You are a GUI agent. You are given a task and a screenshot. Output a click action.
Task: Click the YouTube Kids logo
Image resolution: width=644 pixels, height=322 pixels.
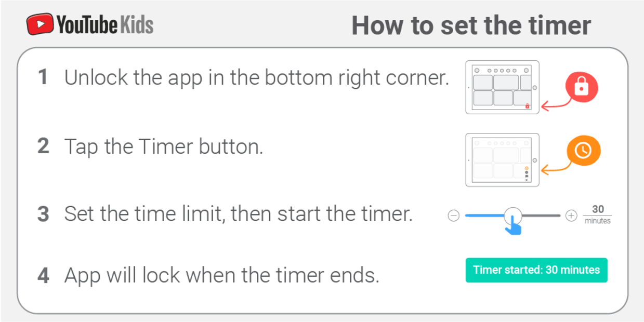(90, 25)
